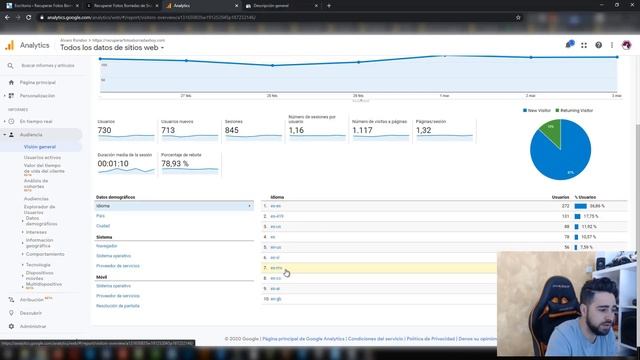The image size is (640, 360).
Task: Open Política de Privacidad footer link
Action: (431, 339)
